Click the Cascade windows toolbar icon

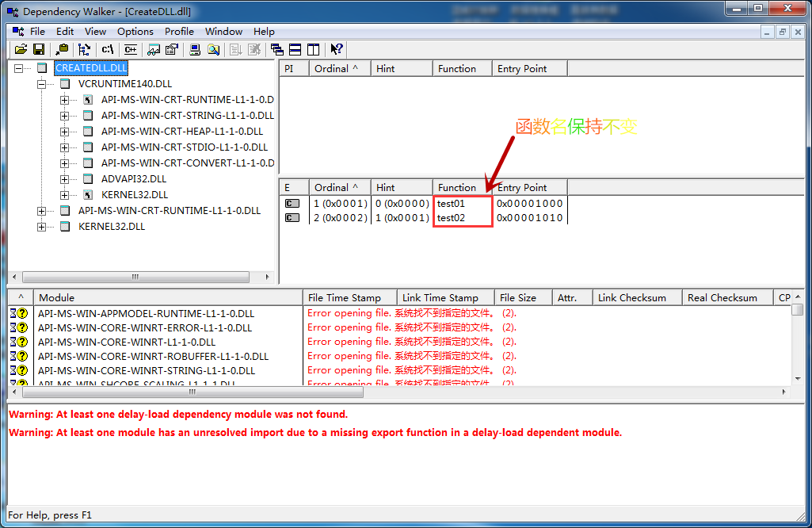pyautogui.click(x=277, y=49)
